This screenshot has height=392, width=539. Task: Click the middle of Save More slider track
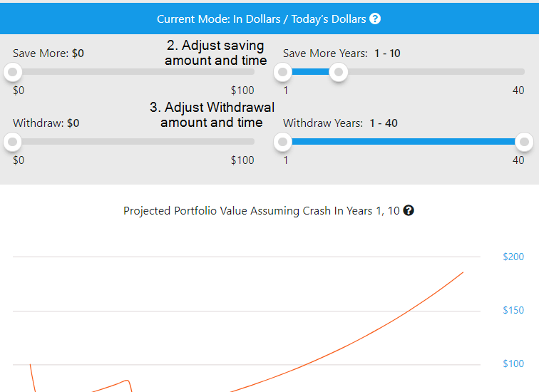133,72
